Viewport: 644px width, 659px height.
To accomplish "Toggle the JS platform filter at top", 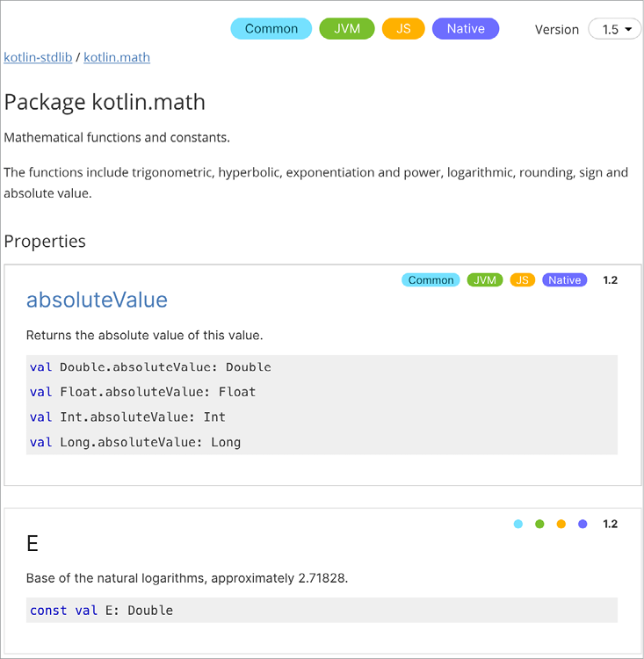I will click(x=403, y=29).
